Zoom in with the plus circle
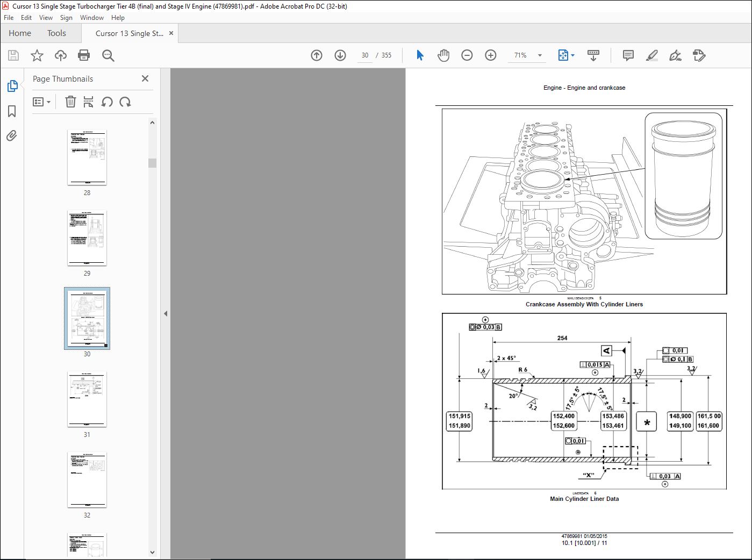The height and width of the screenshot is (560, 752). coord(491,55)
